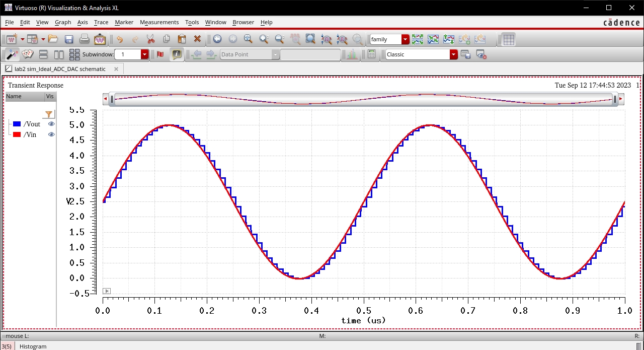This screenshot has width=644, height=350.
Task: Open the Classic workspace dropdown
Action: point(453,54)
